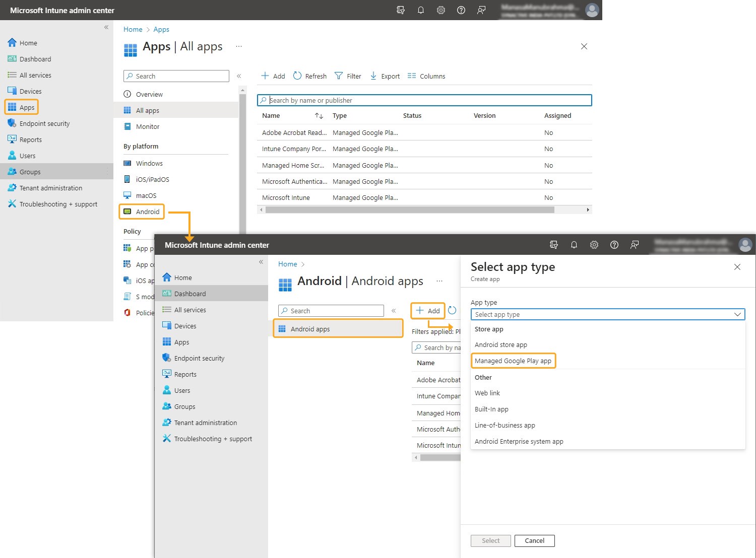The image size is (756, 558).
Task: Click the help question mark in the top header
Action: pos(461,10)
